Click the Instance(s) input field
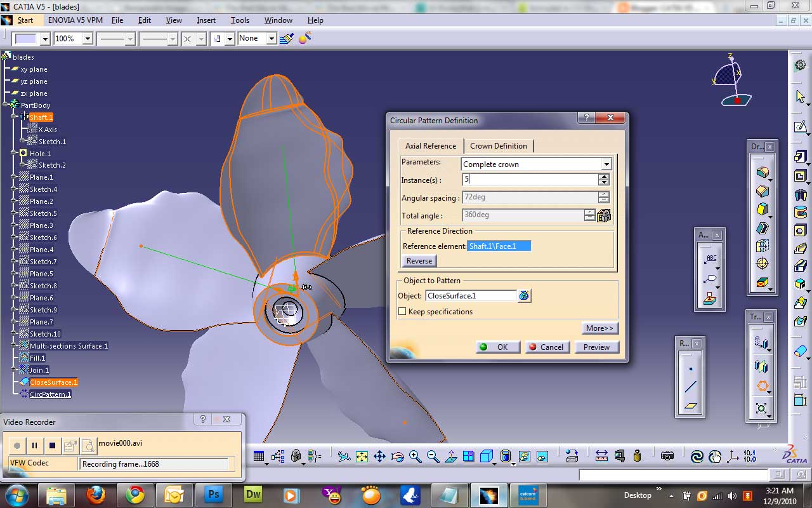 pos(530,180)
